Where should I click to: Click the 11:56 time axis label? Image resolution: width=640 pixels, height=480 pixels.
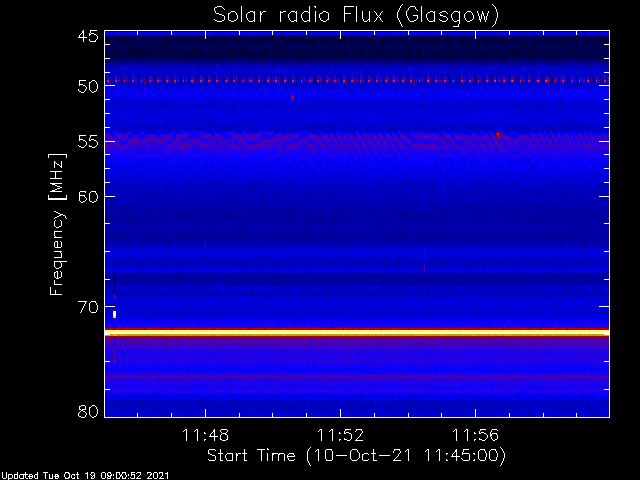click(x=475, y=435)
